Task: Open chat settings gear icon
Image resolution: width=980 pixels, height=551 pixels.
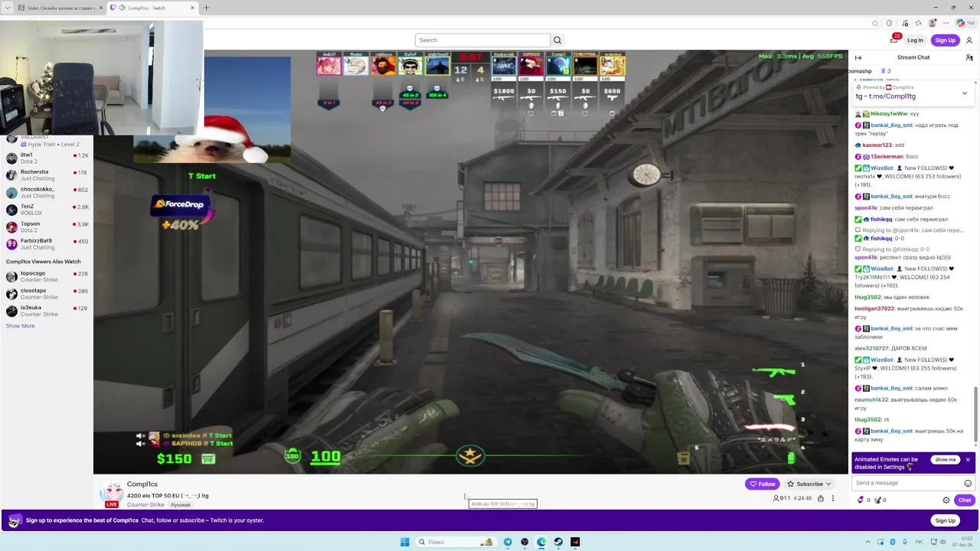Action: 946,500
